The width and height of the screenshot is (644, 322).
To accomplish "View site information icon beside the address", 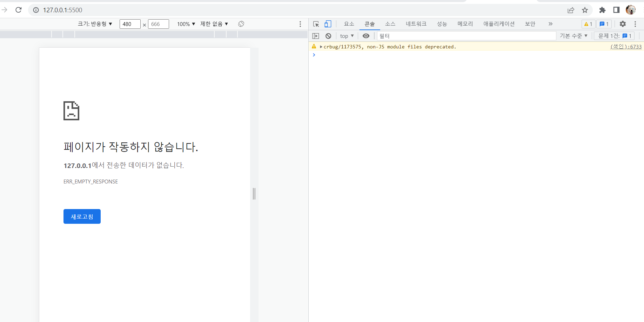I will point(36,10).
